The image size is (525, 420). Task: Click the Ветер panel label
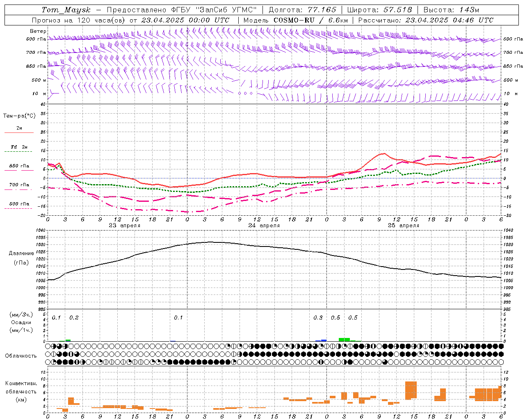(x=38, y=31)
